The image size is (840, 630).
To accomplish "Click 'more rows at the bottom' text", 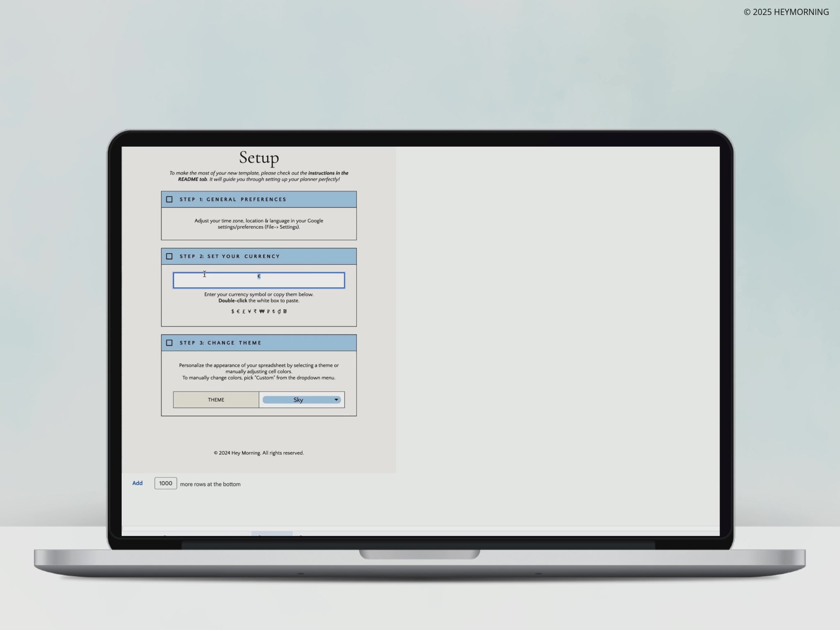I will pos(210,484).
